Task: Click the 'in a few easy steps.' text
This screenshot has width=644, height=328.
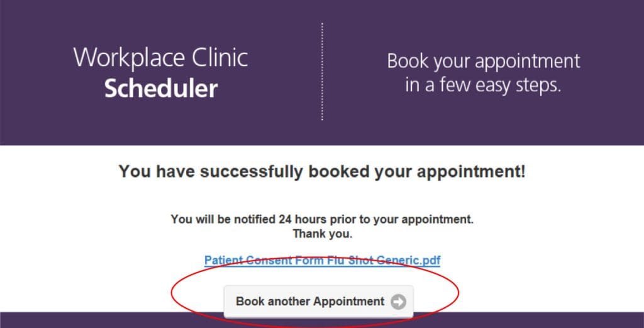Action: tap(483, 84)
